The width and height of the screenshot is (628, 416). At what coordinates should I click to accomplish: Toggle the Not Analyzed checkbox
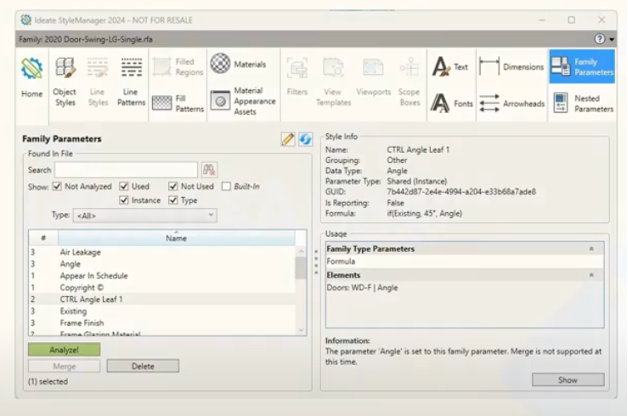57,186
